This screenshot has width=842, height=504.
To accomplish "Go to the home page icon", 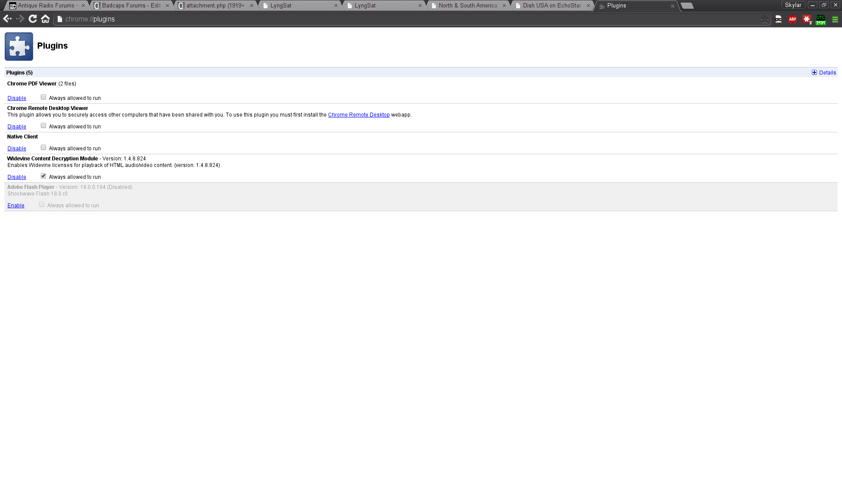I will 45,19.
